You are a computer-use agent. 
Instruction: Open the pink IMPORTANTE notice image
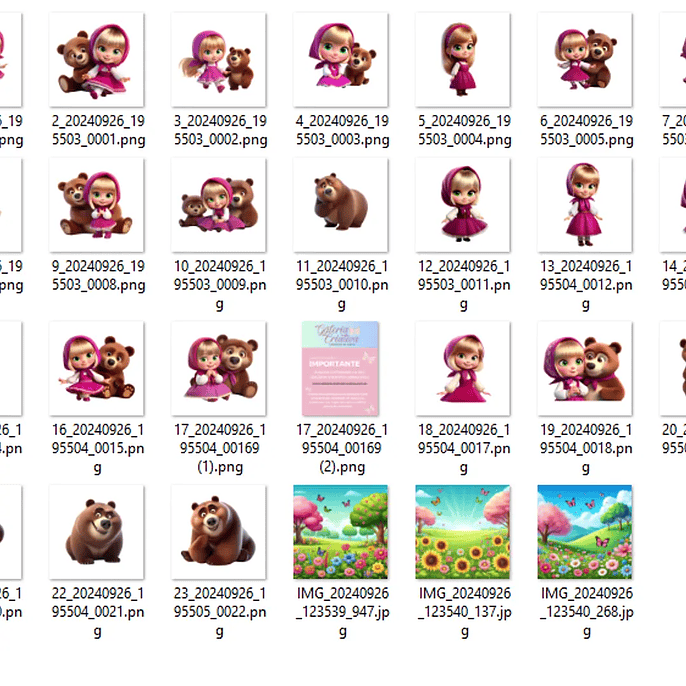[x=340, y=368]
